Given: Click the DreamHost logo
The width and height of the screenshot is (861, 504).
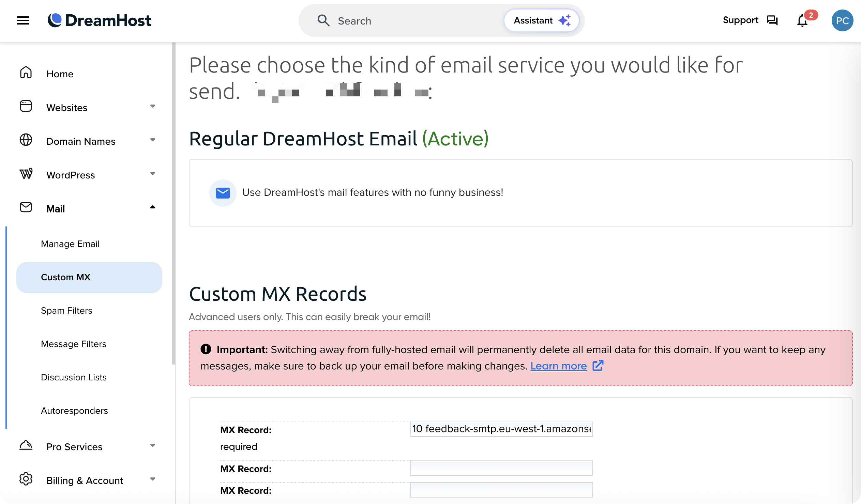Looking at the screenshot, I should pyautogui.click(x=100, y=20).
